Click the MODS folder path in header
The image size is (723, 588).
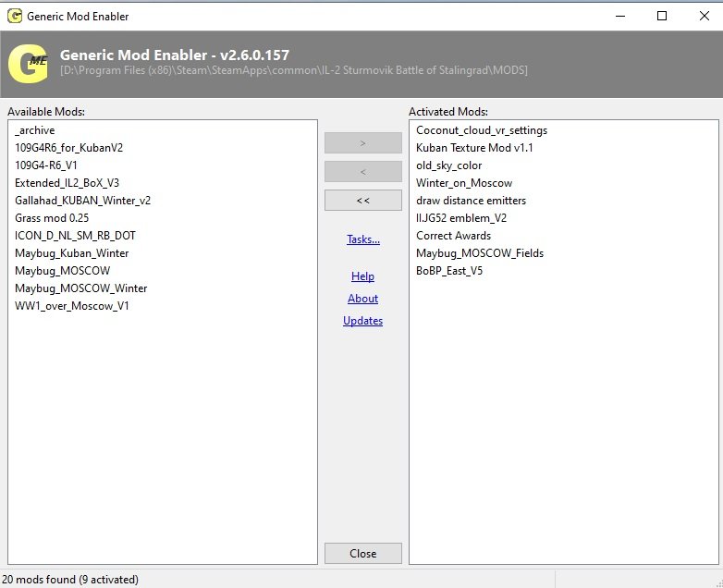click(x=294, y=70)
